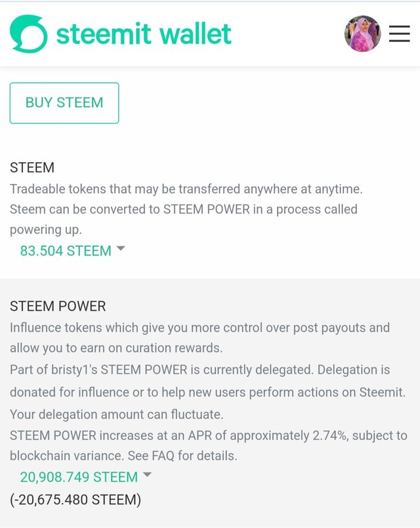420x528 pixels.
Task: Open the hamburger menu icon
Action: (400, 33)
